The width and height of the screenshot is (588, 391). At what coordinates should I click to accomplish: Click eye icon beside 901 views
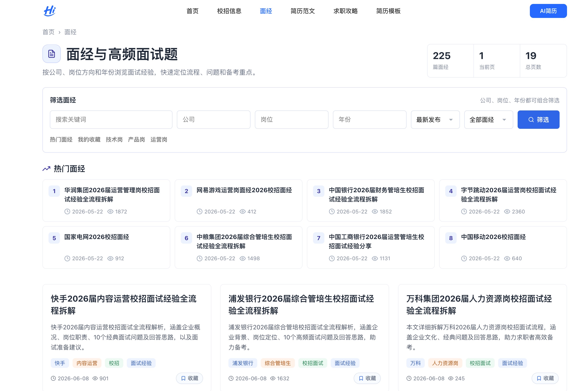(95, 378)
